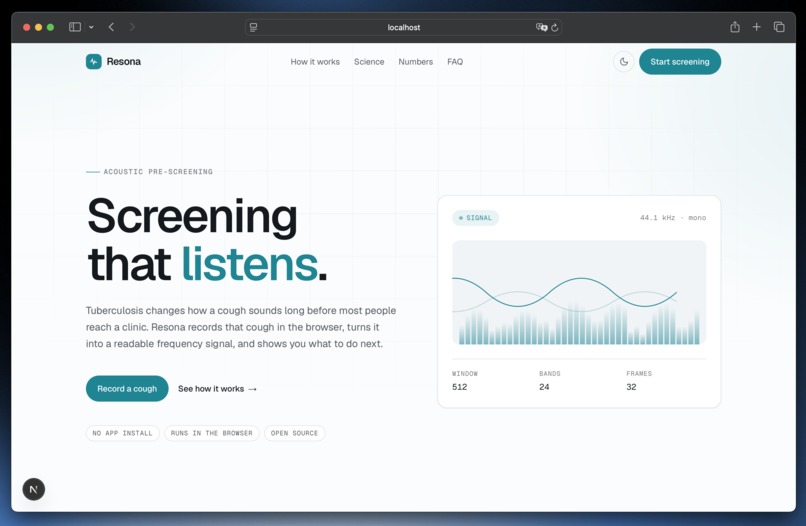
Task: Click the NO APP INSTALL tag
Action: click(x=122, y=433)
